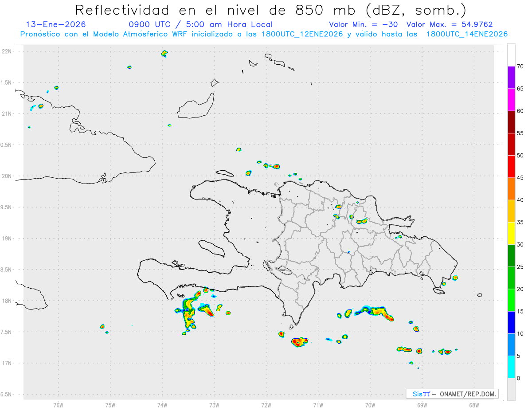
Task: Click the colorbar value label '30'
Action: tap(520, 245)
